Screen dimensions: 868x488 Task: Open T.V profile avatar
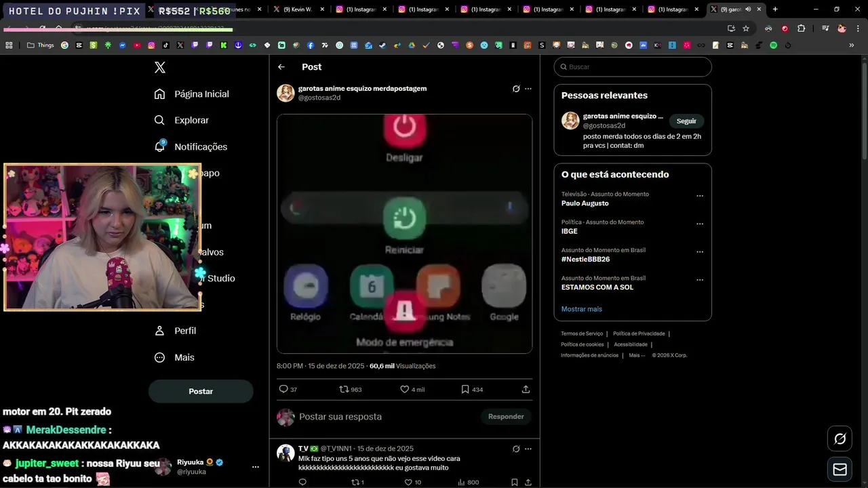[285, 453]
